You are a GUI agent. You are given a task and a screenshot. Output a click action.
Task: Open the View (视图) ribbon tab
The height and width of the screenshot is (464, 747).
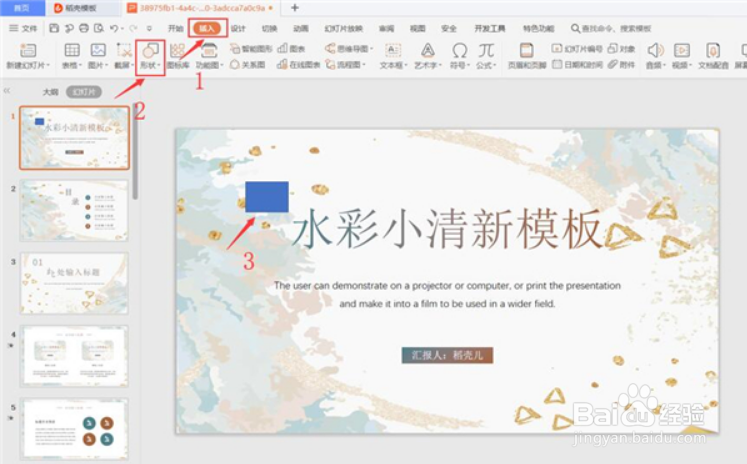(x=418, y=29)
